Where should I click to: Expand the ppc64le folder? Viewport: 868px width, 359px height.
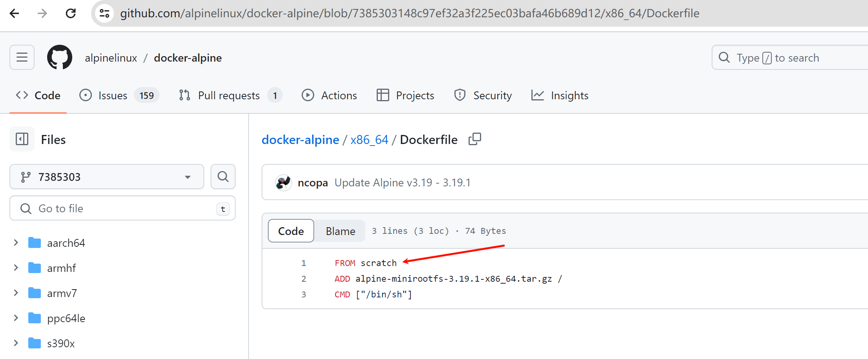(x=16, y=318)
